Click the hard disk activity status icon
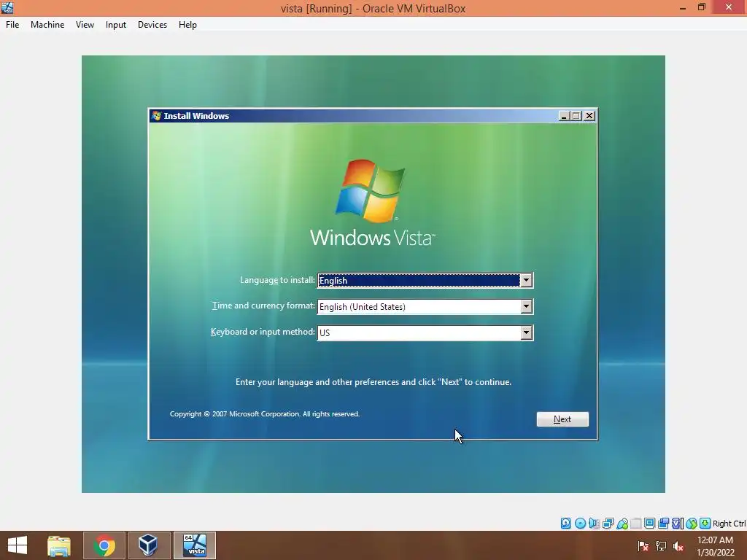This screenshot has width=747, height=560. point(565,524)
